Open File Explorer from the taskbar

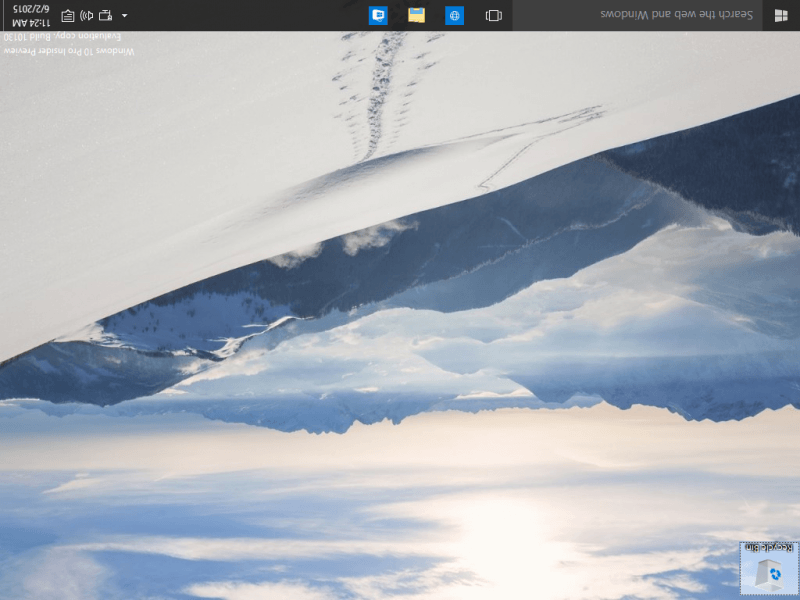pyautogui.click(x=416, y=15)
